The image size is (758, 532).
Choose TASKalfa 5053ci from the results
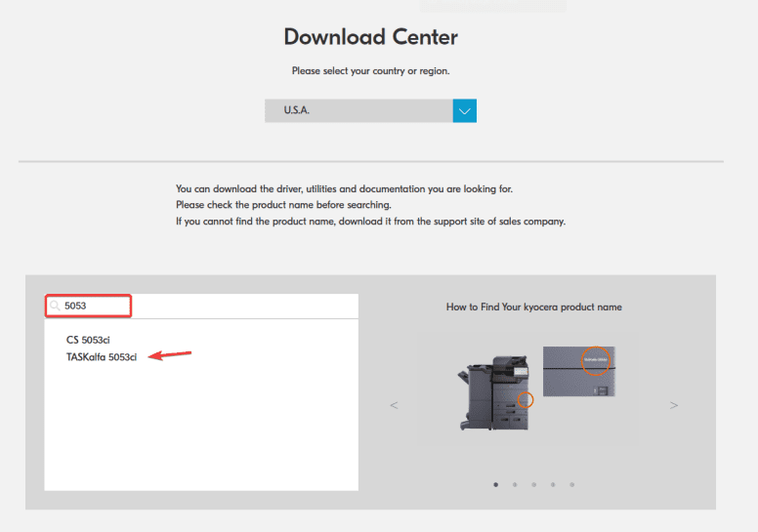tap(101, 357)
